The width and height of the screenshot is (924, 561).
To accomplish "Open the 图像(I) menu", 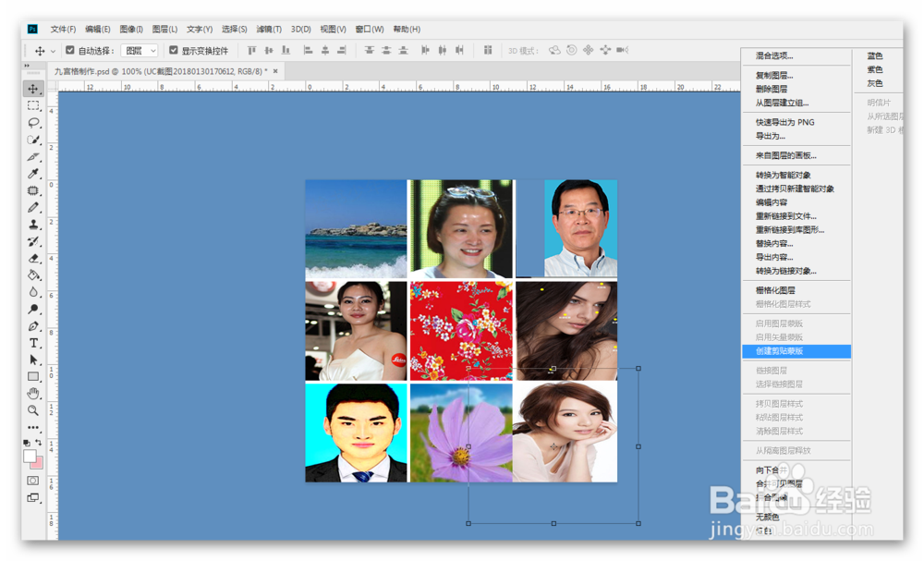I will click(131, 29).
